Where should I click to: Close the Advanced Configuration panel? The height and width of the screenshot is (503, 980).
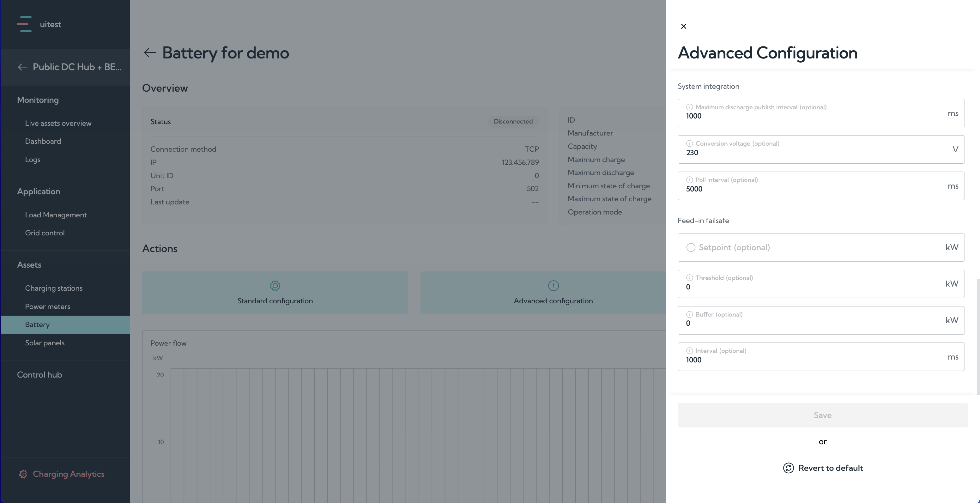click(x=684, y=26)
